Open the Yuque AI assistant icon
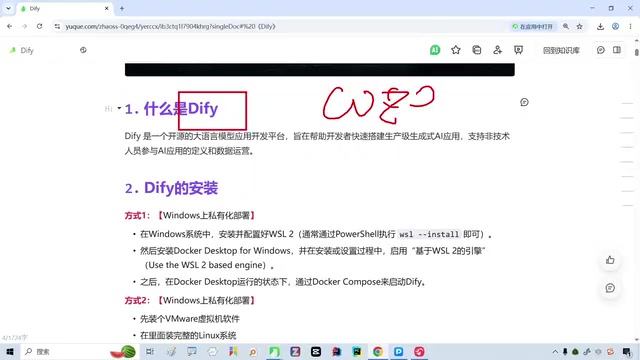This screenshot has width=640, height=360. click(x=435, y=50)
